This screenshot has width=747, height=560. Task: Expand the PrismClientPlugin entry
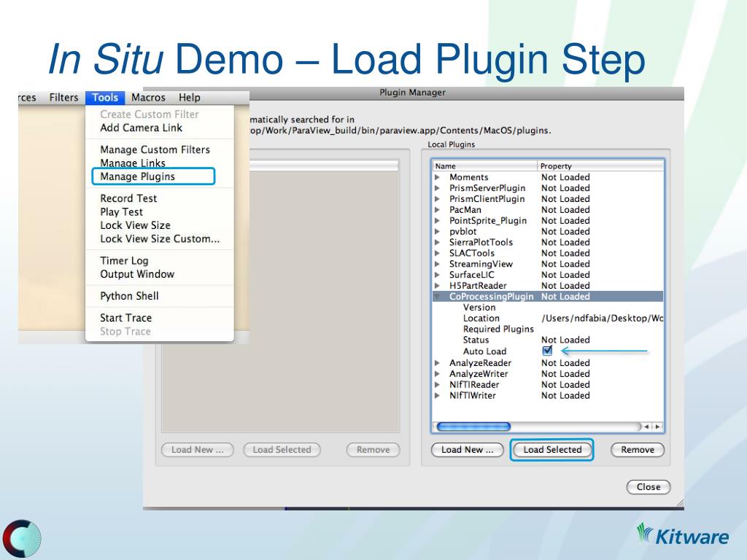click(x=438, y=199)
